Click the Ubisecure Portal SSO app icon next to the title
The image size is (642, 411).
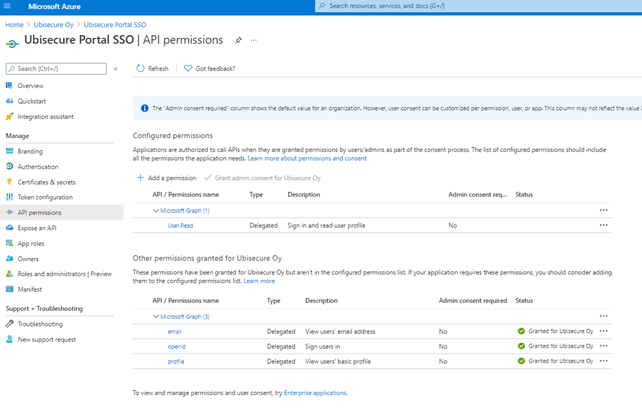click(x=12, y=43)
